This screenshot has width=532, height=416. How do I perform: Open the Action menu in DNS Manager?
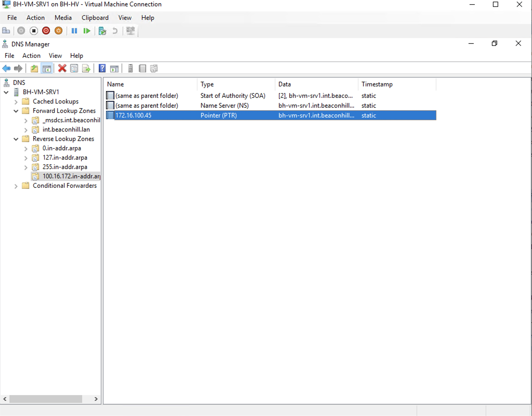(31, 55)
